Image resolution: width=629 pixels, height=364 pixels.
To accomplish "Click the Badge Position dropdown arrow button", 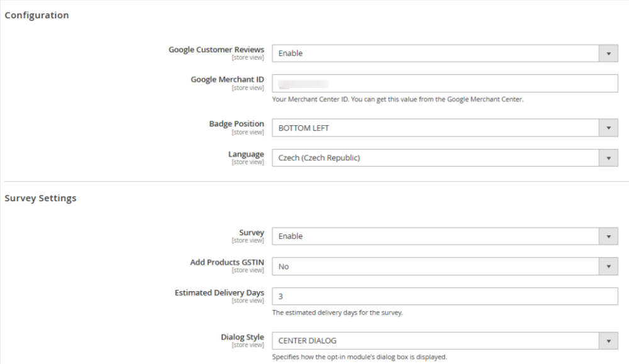I will tap(608, 128).
